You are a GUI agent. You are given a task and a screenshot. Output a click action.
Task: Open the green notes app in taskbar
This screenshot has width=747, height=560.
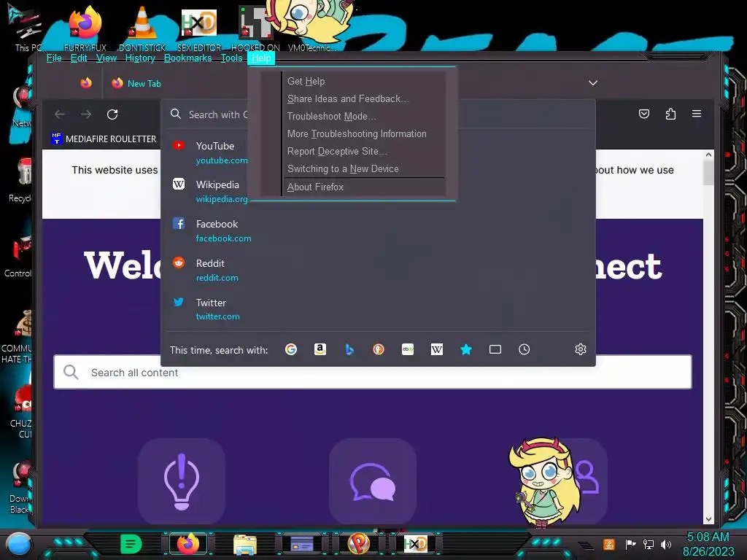tap(131, 543)
